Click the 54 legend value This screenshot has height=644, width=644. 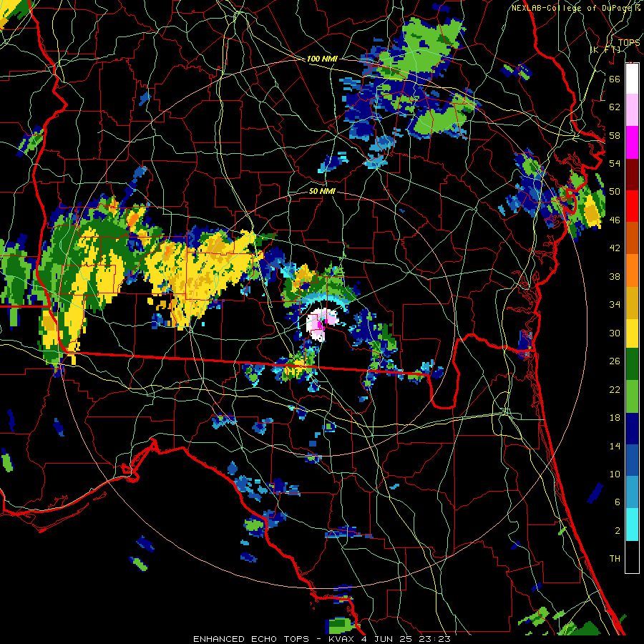pyautogui.click(x=615, y=163)
